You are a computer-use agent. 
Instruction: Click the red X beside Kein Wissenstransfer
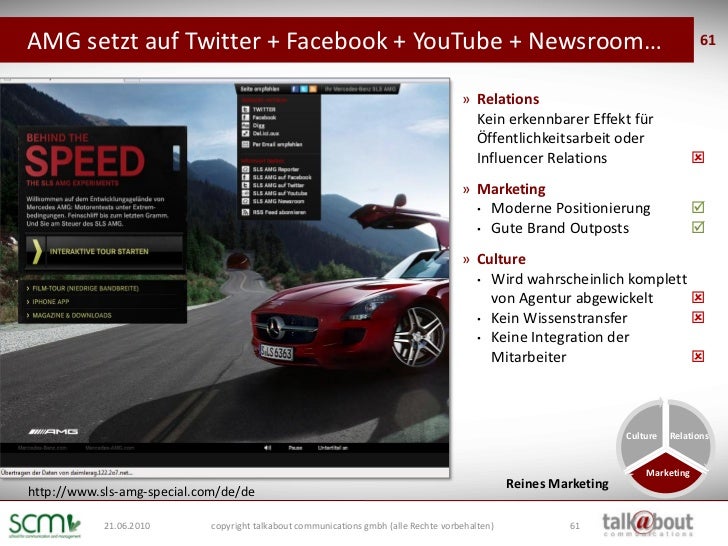click(x=698, y=317)
